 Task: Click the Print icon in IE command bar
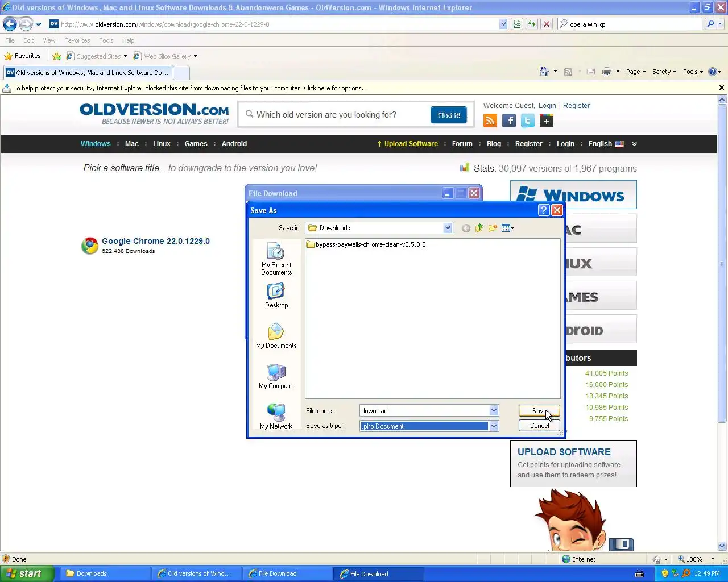click(607, 72)
